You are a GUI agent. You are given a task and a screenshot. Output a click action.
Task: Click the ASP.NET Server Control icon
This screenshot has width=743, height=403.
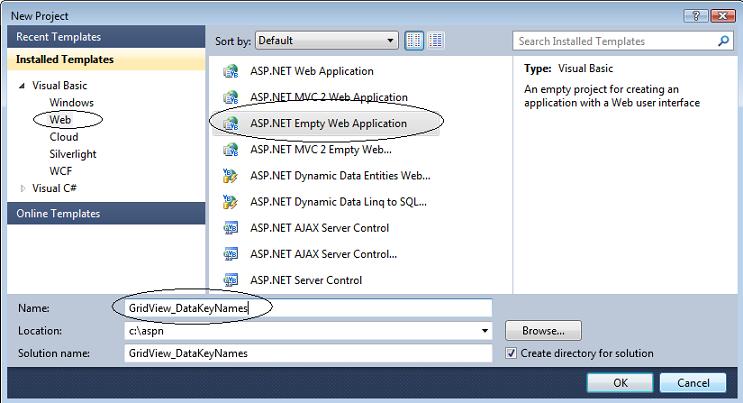pyautogui.click(x=231, y=280)
